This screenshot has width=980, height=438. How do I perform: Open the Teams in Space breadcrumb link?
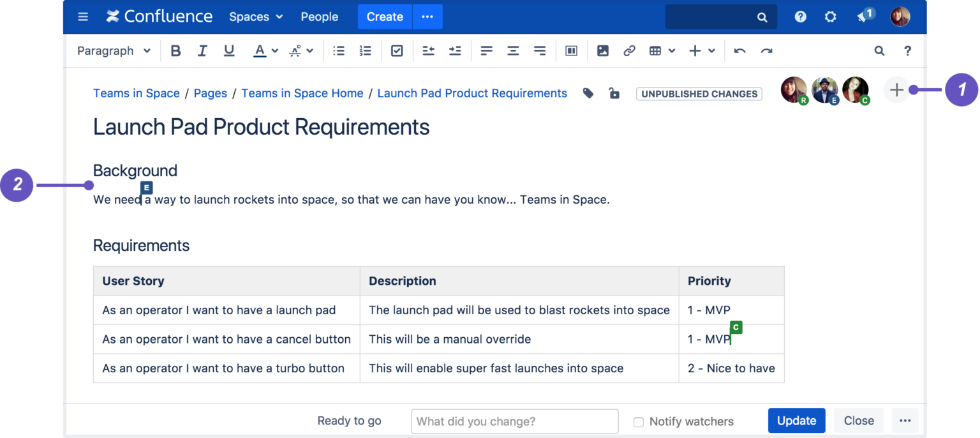136,93
